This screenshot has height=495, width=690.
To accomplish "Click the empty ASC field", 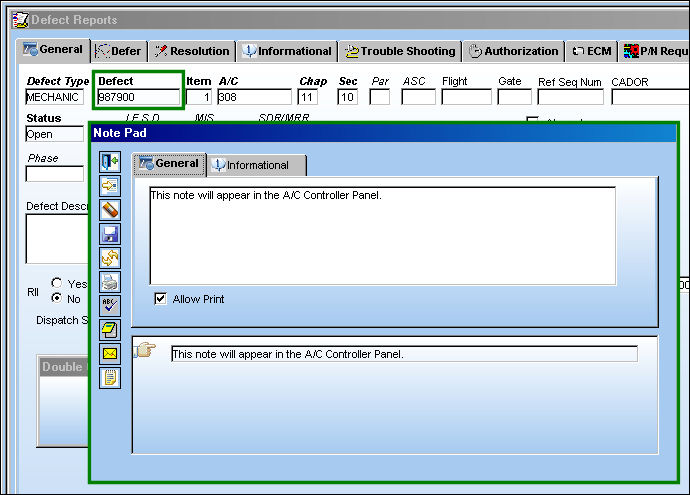I will tap(418, 97).
